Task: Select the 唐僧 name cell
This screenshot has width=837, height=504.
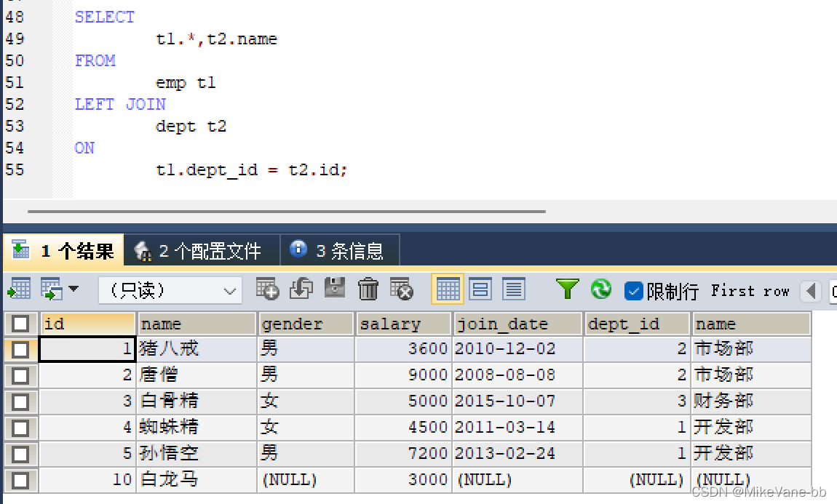Action: [197, 375]
